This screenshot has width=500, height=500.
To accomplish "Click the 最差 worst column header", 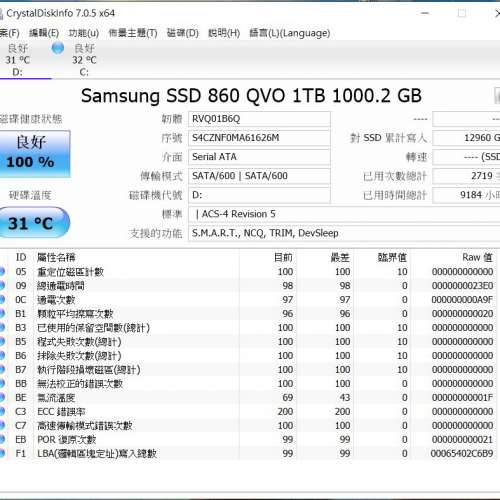I will (x=340, y=257).
